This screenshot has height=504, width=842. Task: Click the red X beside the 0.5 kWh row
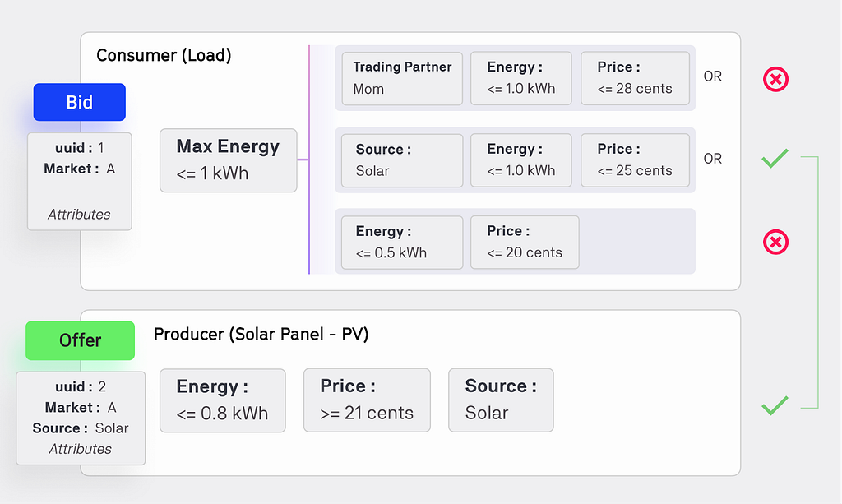pos(775,242)
